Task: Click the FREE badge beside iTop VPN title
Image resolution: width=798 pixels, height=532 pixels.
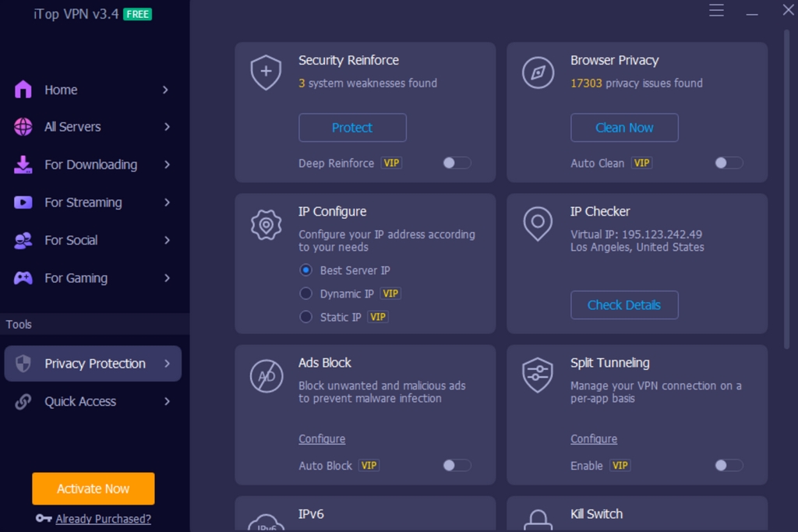Action: point(137,14)
